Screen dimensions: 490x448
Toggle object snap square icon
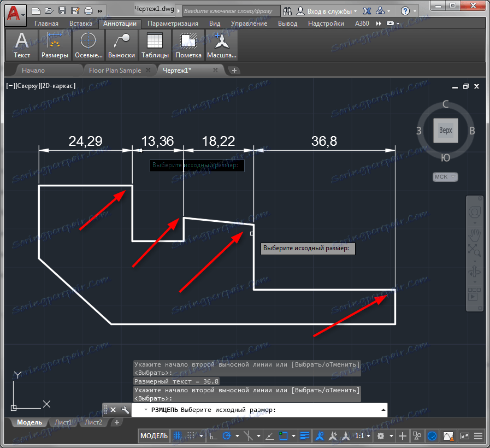283,436
